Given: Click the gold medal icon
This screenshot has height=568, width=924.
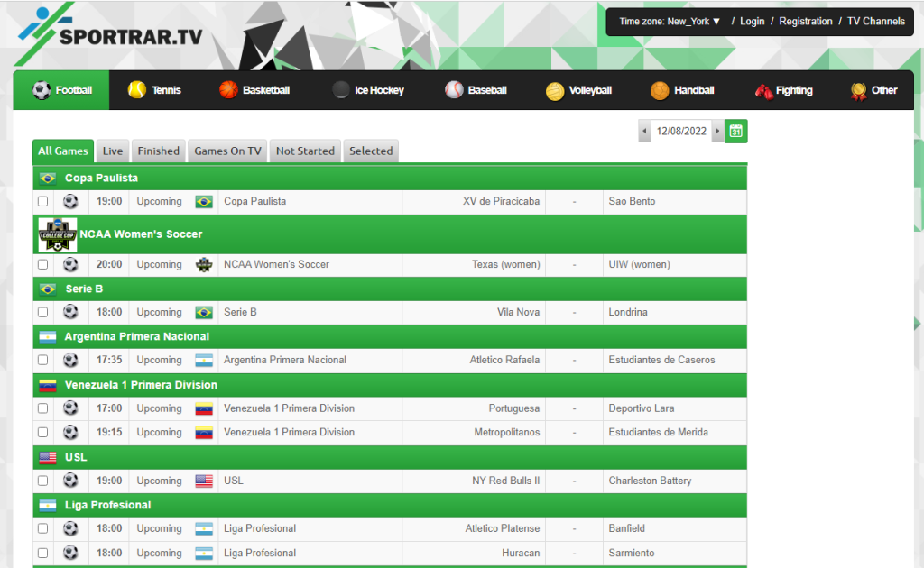Looking at the screenshot, I should point(859,91).
